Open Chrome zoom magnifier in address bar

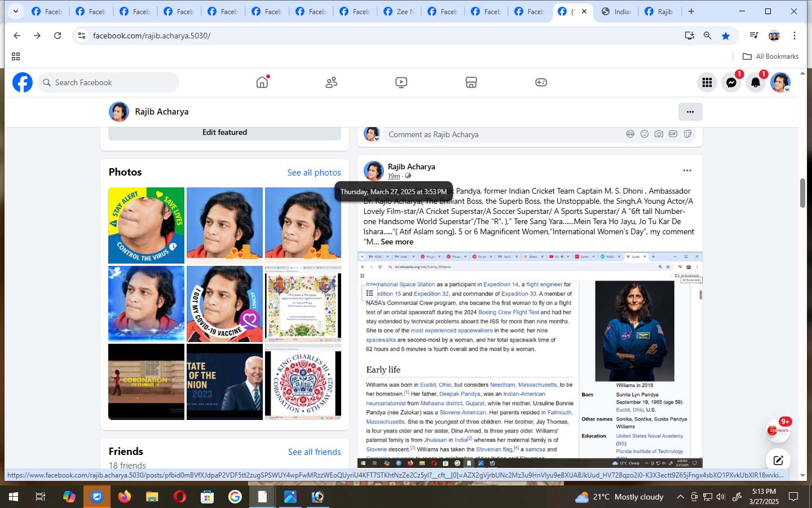click(708, 36)
